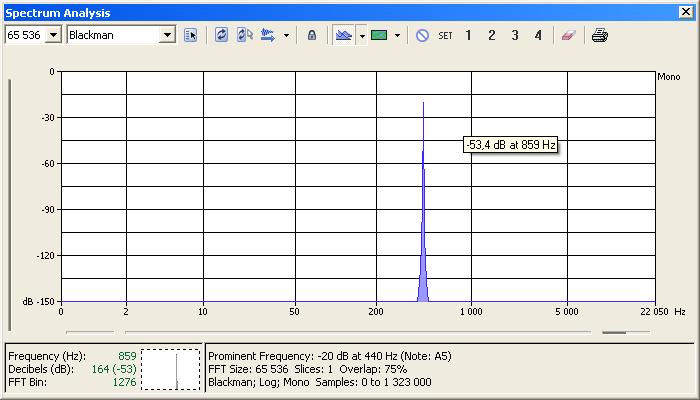Toggle the padlock lock icon
This screenshot has width=700, height=400.
point(312,35)
